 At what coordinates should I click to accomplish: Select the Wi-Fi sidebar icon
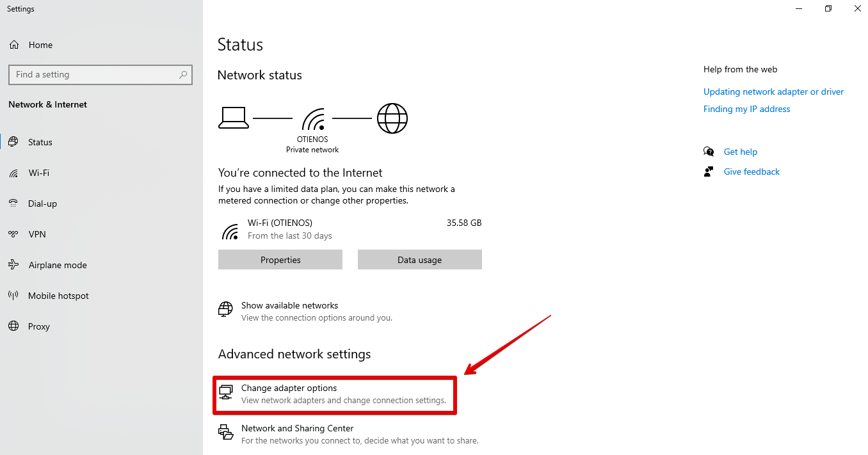13,173
